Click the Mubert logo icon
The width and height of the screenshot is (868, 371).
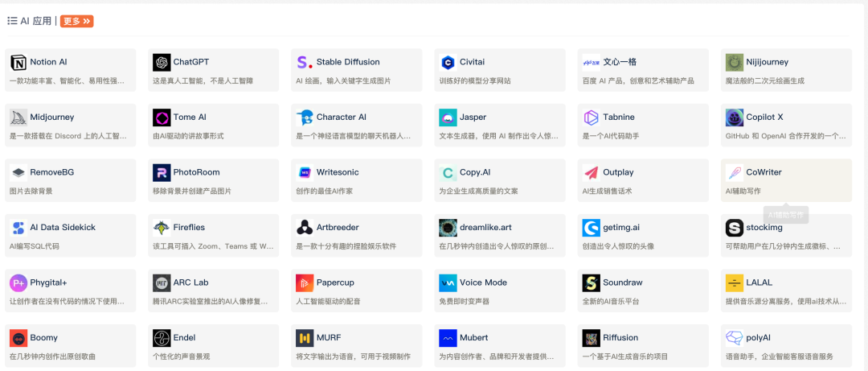tap(448, 338)
